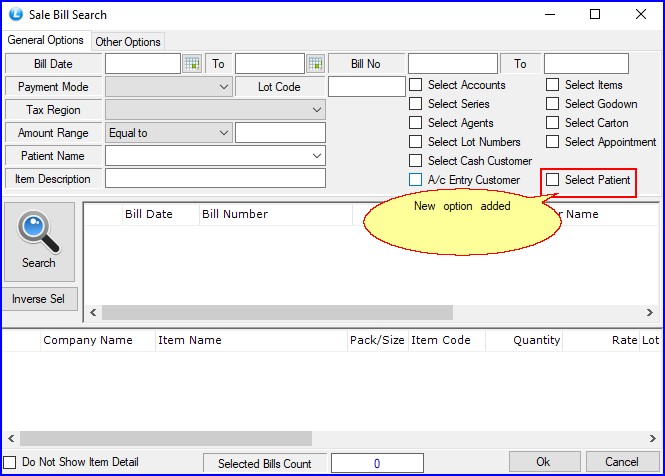Tick the Select Accounts checkbox

pyautogui.click(x=416, y=85)
